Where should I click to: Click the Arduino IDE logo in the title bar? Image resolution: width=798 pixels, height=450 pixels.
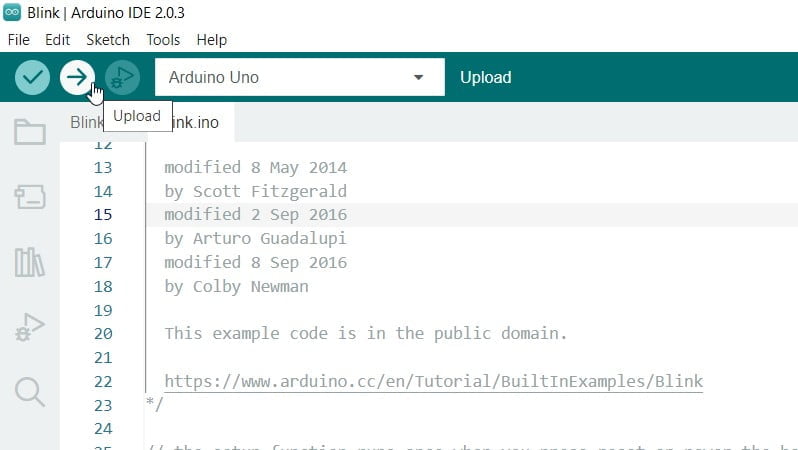pyautogui.click(x=12, y=12)
